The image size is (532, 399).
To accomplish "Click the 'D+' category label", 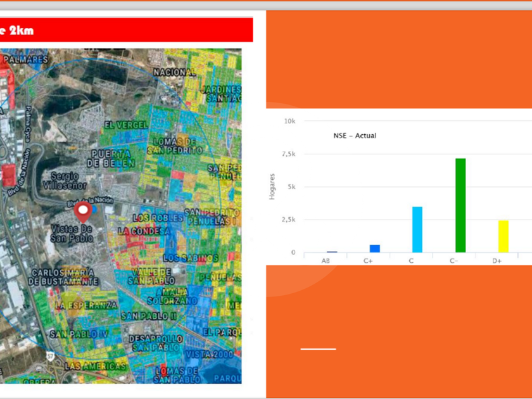I will pyautogui.click(x=497, y=261).
